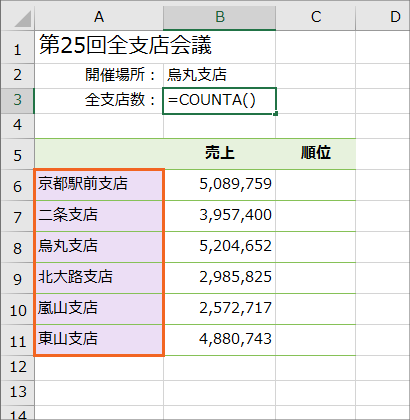This screenshot has height=420, width=410.
Task: Click the empty 順位 cell for 嵐山支店
Action: [316, 309]
